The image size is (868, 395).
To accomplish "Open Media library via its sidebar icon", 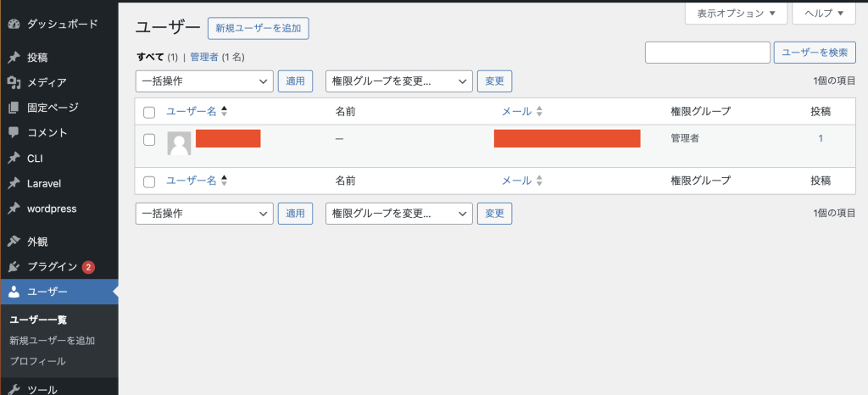I will tap(14, 82).
